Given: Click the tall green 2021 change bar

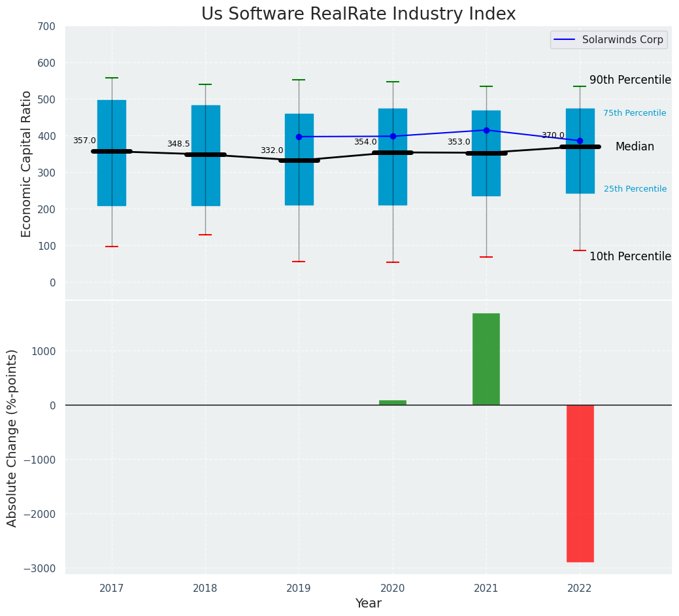Looking at the screenshot, I should (486, 359).
